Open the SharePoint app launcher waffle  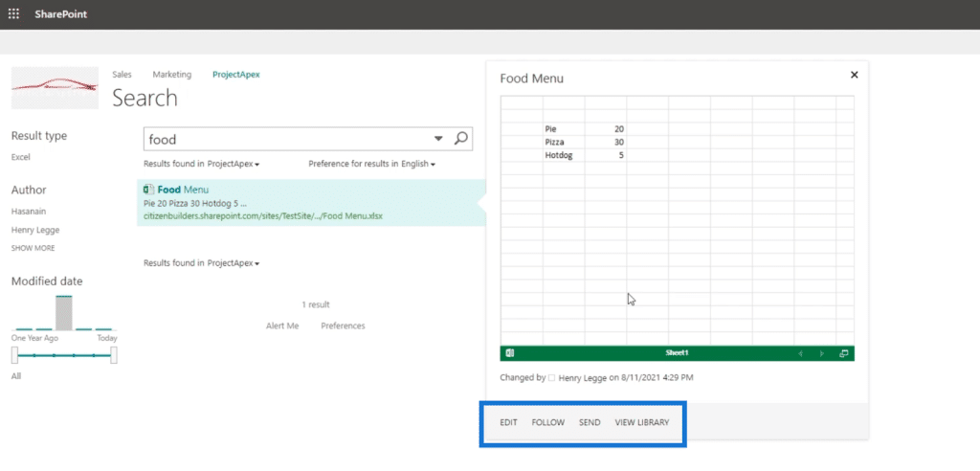click(x=13, y=13)
